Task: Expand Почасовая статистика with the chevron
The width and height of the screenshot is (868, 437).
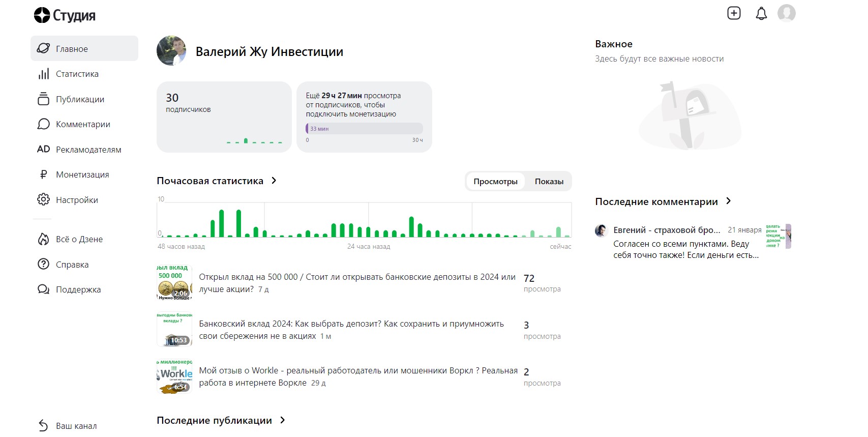Action: click(x=274, y=181)
